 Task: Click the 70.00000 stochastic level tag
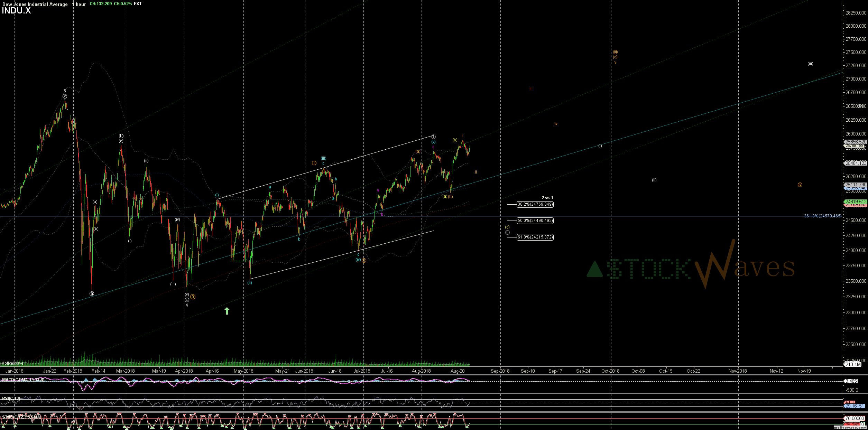[x=855, y=418]
